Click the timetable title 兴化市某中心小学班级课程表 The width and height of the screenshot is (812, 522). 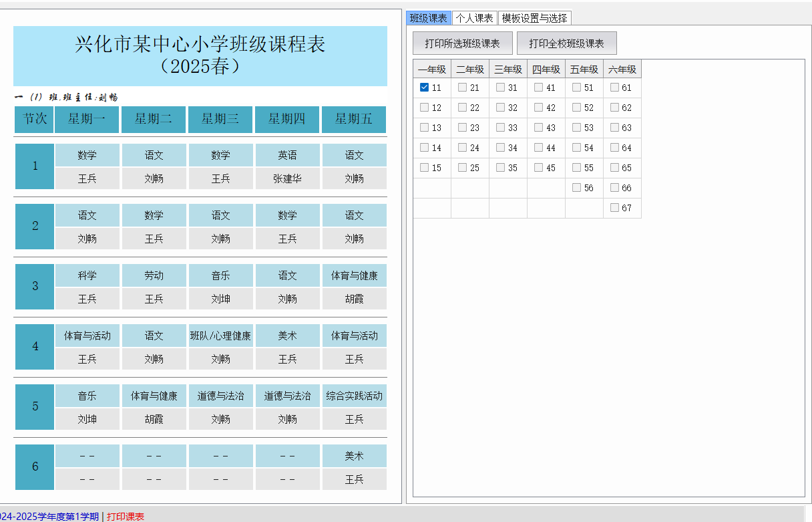[x=200, y=45]
